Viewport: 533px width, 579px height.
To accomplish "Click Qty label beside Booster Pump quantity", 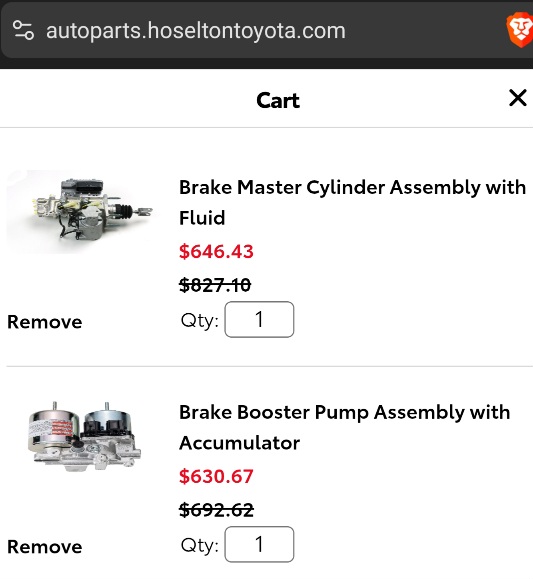I will (x=199, y=545).
